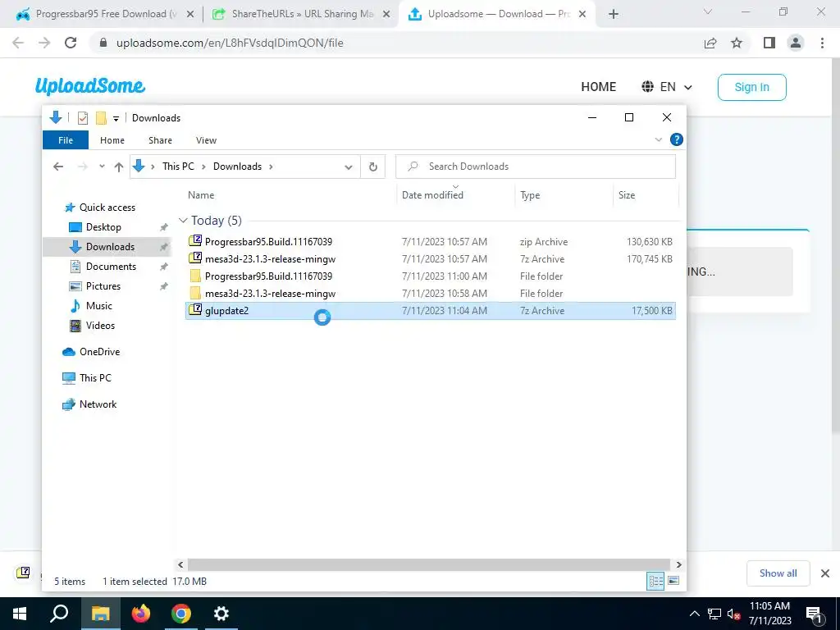Click This PC in address breadcrumb
Image resolution: width=840 pixels, height=630 pixels.
point(178,167)
